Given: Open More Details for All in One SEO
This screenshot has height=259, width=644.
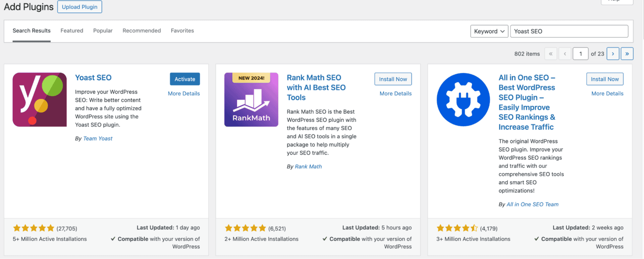Looking at the screenshot, I should point(607,93).
